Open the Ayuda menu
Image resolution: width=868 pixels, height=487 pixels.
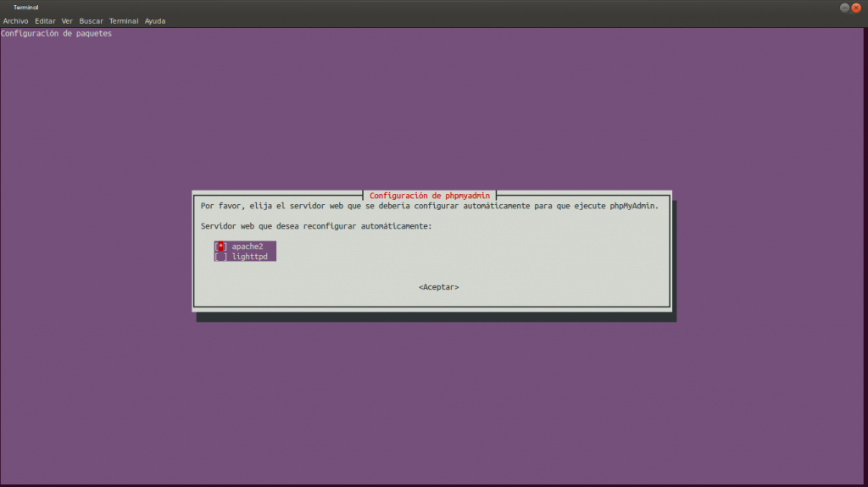point(155,21)
